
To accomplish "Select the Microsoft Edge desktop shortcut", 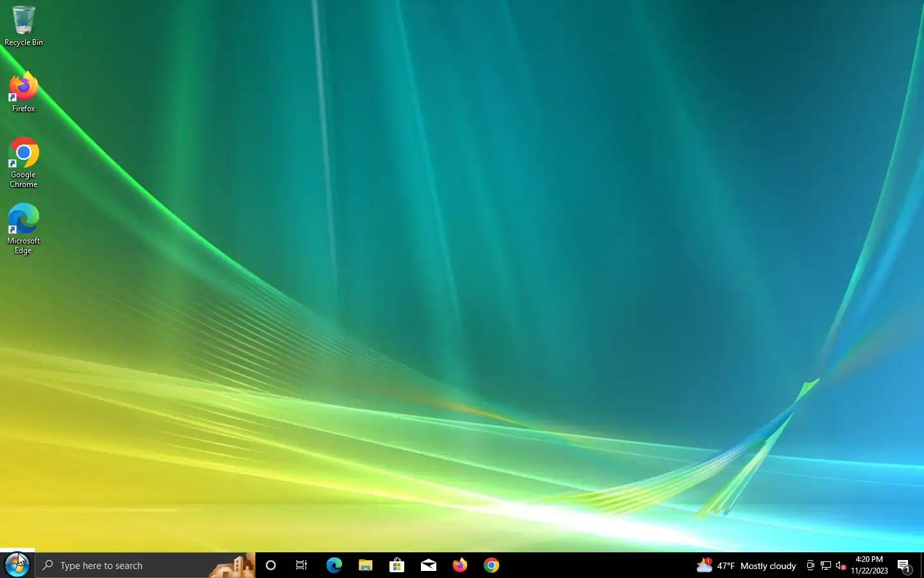I will pyautogui.click(x=24, y=229).
